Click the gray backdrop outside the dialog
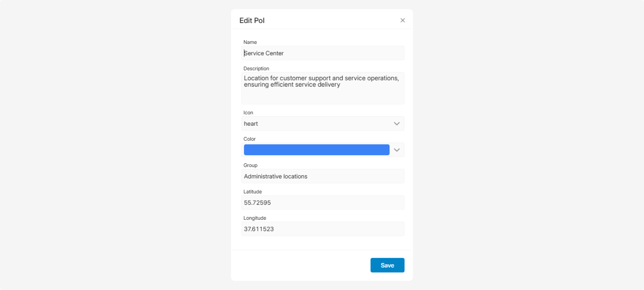Image resolution: width=644 pixels, height=290 pixels. coord(107,145)
